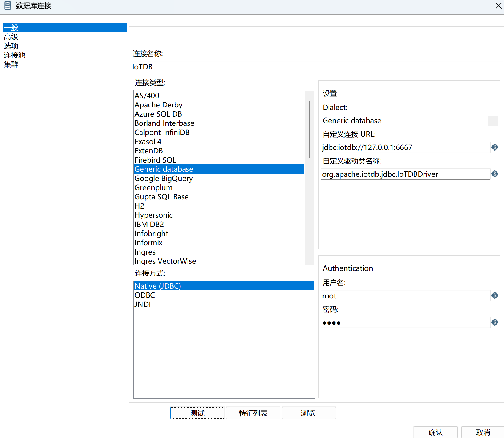The width and height of the screenshot is (504, 439).
Task: Select Borland Interbase connection type
Action: tap(219, 123)
